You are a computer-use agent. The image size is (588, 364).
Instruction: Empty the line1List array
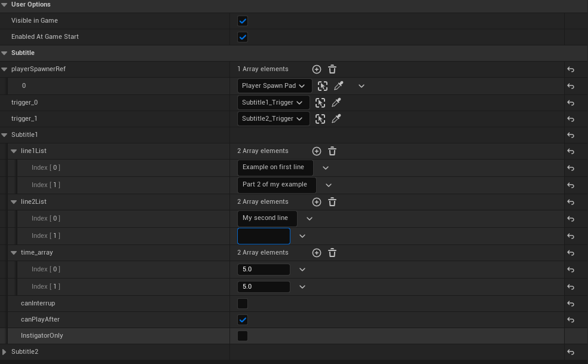click(332, 151)
